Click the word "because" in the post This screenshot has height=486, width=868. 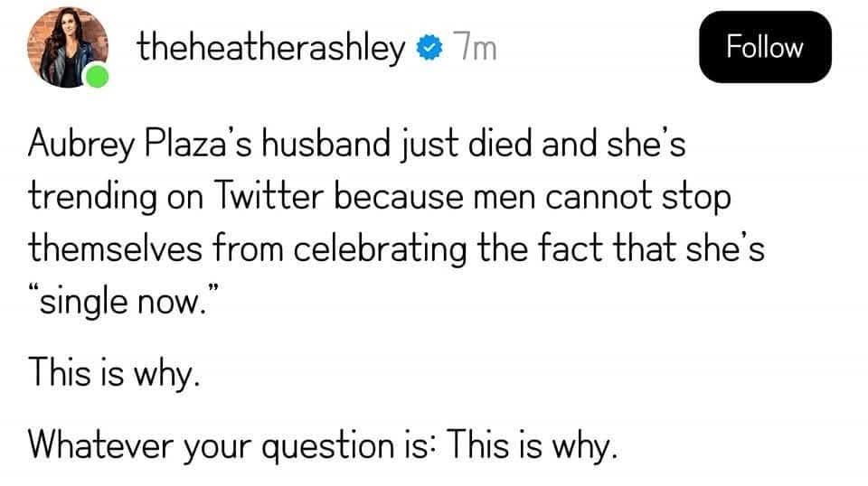click(x=399, y=196)
